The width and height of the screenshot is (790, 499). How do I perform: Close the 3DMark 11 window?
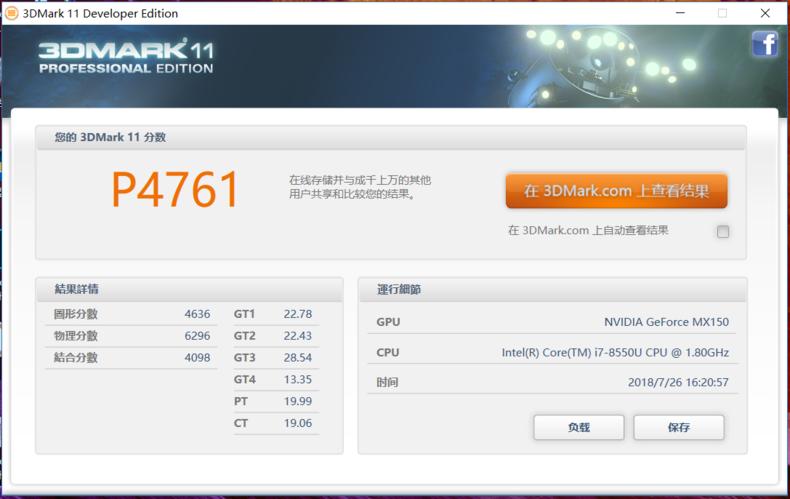(x=765, y=13)
